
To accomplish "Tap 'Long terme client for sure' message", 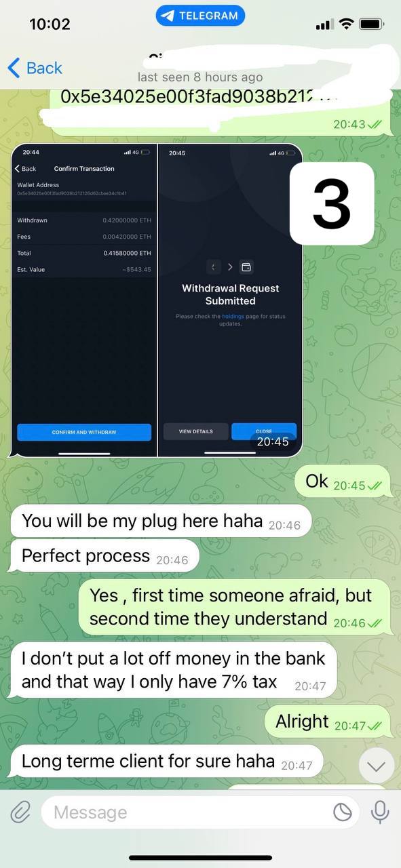I will 167,761.
